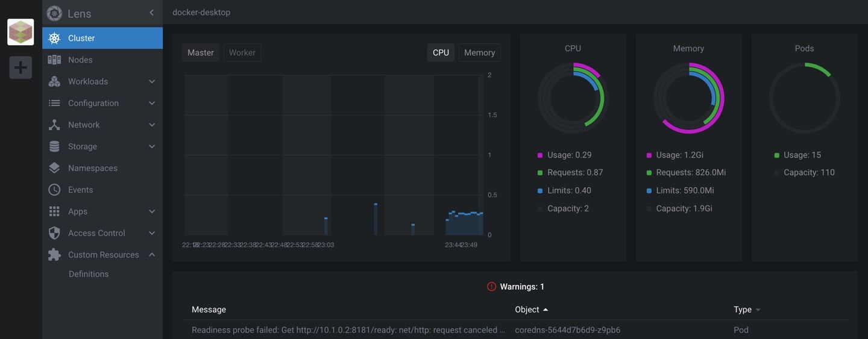Click the Events clock icon
Viewport: 868px width, 339px height.
pos(54,190)
